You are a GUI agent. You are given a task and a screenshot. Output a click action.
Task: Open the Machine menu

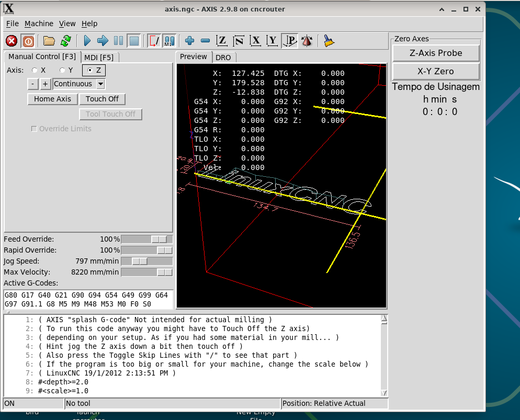click(39, 24)
